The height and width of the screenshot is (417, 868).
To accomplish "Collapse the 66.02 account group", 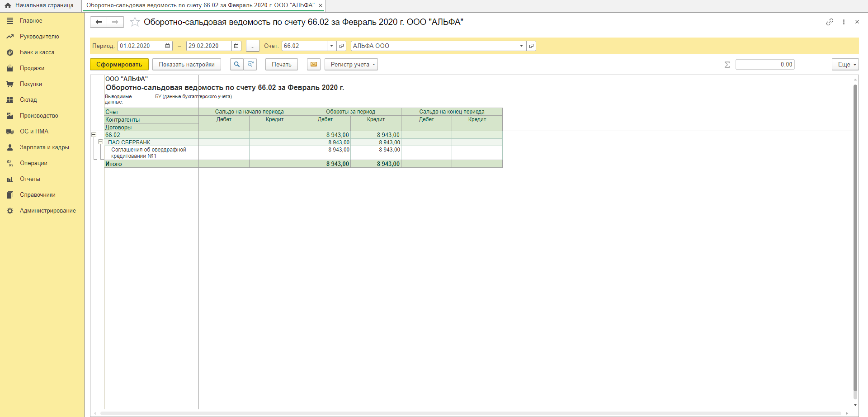I will [94, 135].
